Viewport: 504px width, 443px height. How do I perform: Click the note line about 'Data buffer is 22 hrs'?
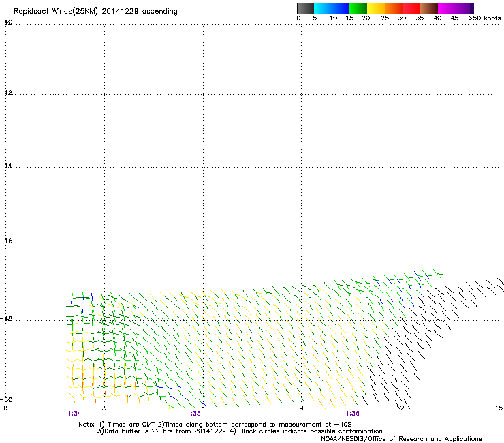[x=240, y=431]
